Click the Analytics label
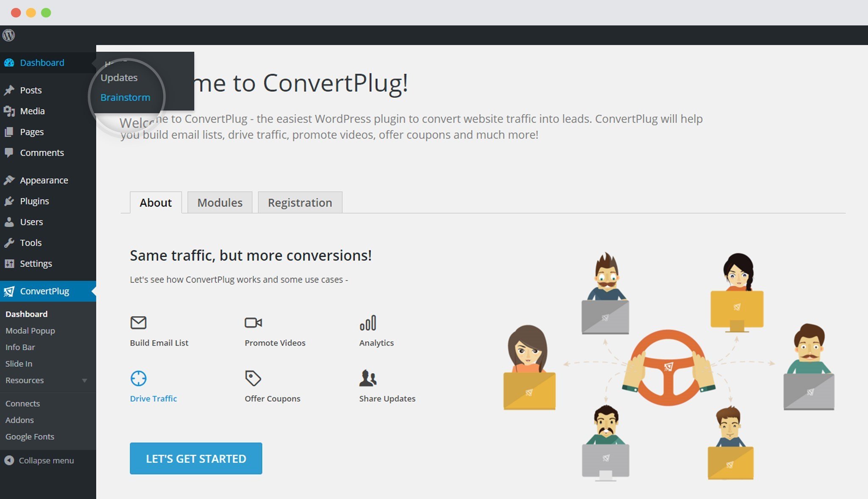This screenshot has width=868, height=499. (x=376, y=343)
